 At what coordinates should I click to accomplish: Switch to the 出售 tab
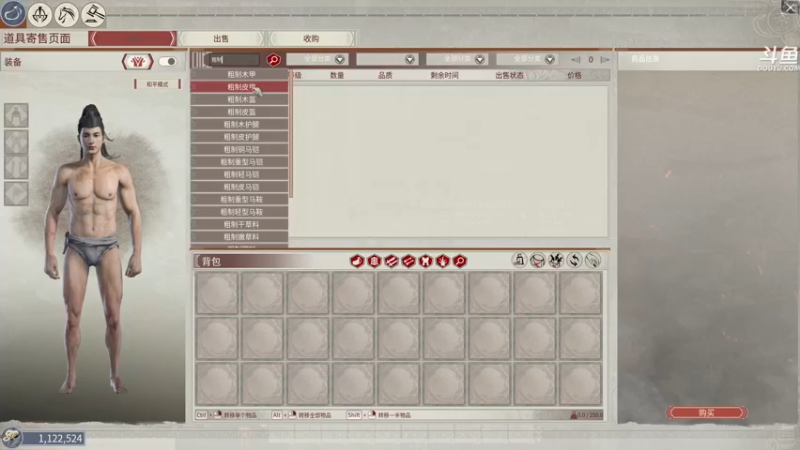[221, 38]
